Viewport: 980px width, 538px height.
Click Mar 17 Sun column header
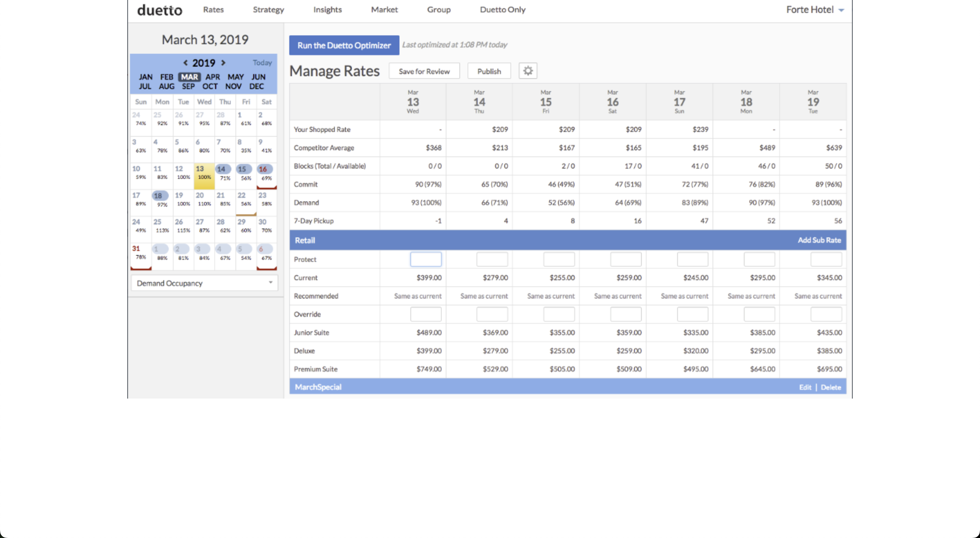680,102
